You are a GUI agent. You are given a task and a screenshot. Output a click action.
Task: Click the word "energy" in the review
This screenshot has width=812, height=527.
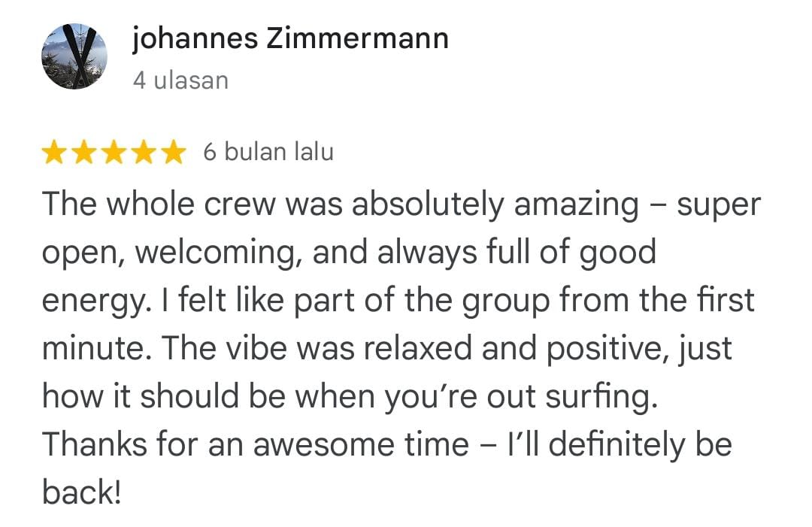click(x=86, y=301)
